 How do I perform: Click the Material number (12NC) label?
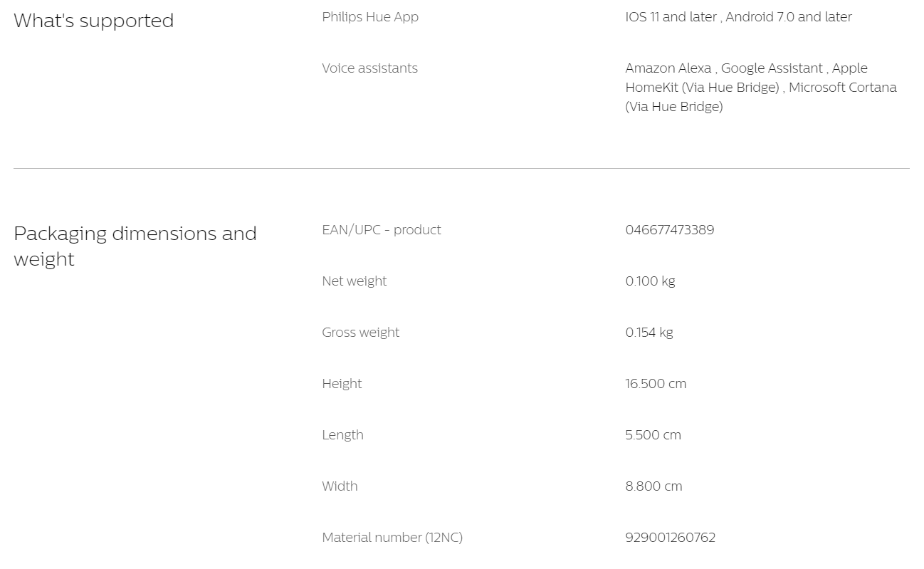[392, 538]
